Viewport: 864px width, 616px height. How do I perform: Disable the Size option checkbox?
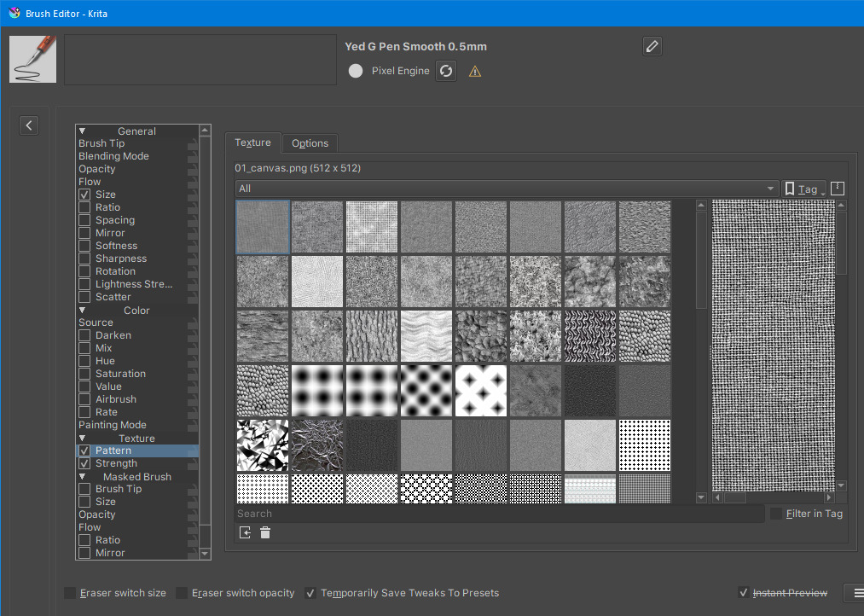click(x=84, y=195)
